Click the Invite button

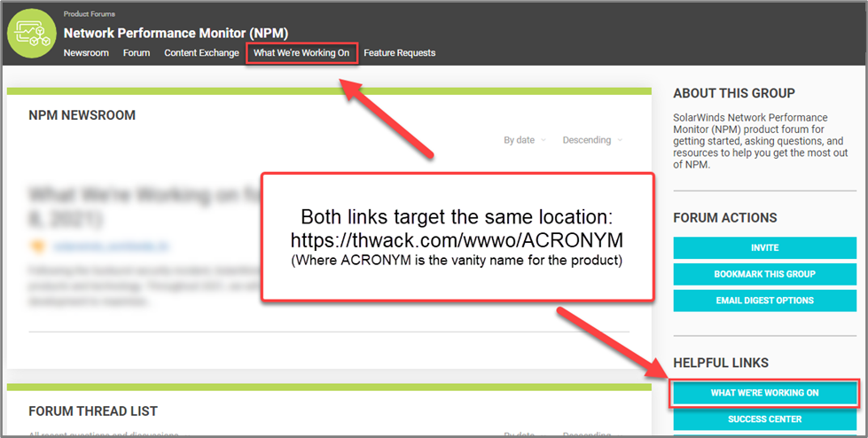point(764,248)
